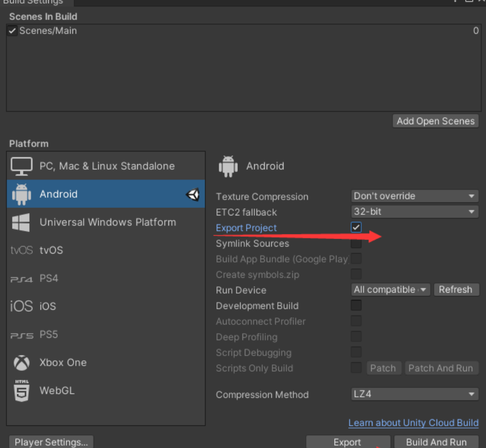The height and width of the screenshot is (448, 486).
Task: Toggle the Script Debugging checkbox
Action: pyautogui.click(x=356, y=352)
